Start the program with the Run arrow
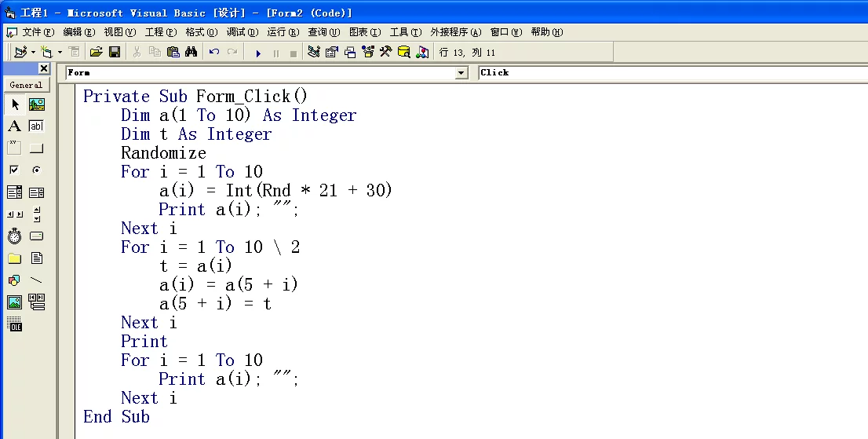868x439 pixels. click(258, 53)
